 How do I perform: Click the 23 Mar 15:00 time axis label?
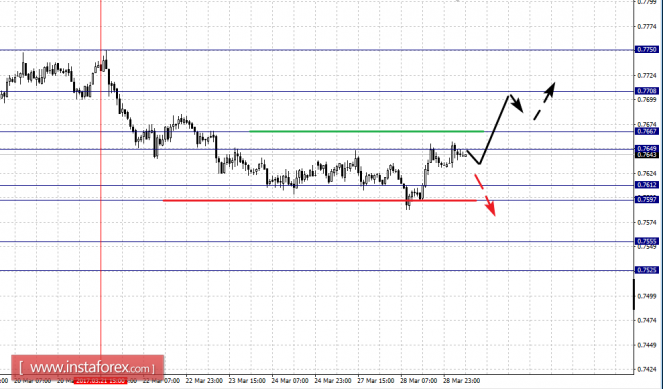pos(247,381)
